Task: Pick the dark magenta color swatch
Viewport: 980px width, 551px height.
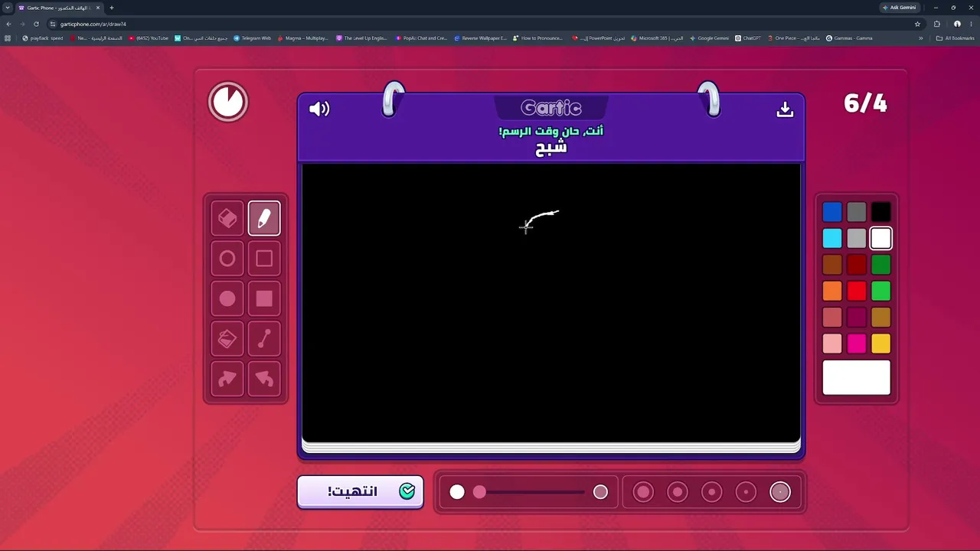Action: [x=857, y=318]
